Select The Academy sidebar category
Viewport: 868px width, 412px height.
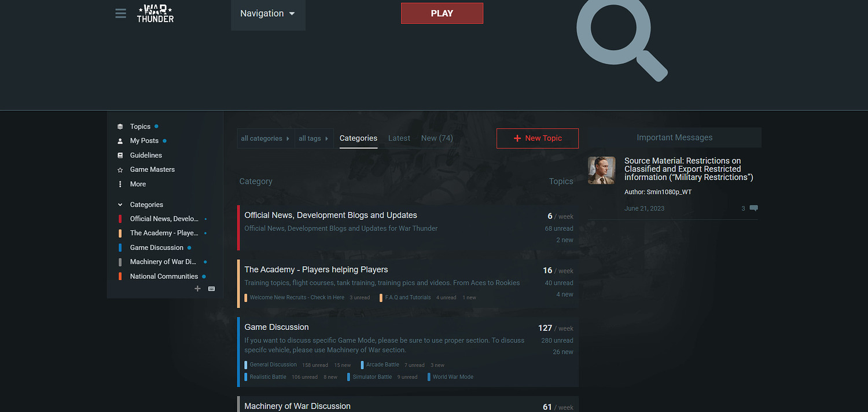pos(164,233)
